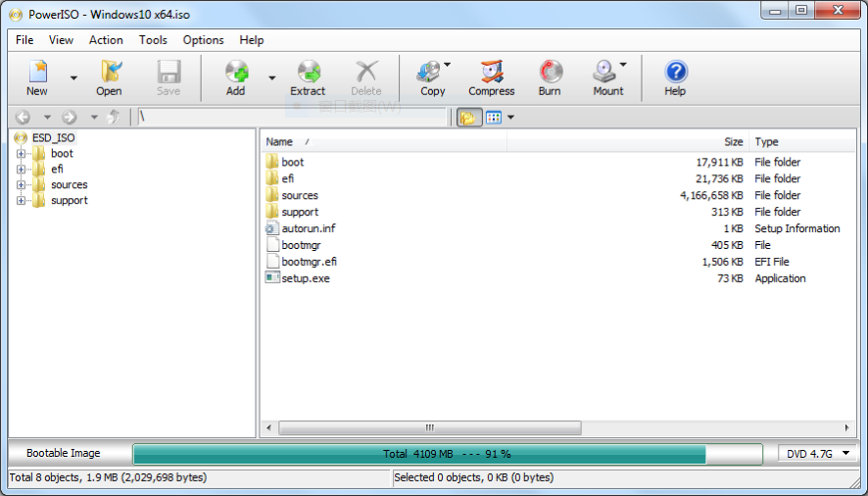Open the File menu
This screenshot has height=496, width=868.
pyautogui.click(x=24, y=40)
